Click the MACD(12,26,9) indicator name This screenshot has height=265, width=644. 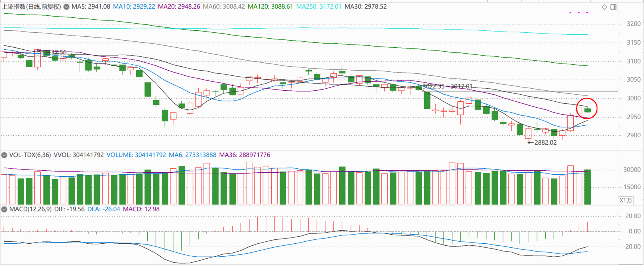pyautogui.click(x=30, y=209)
